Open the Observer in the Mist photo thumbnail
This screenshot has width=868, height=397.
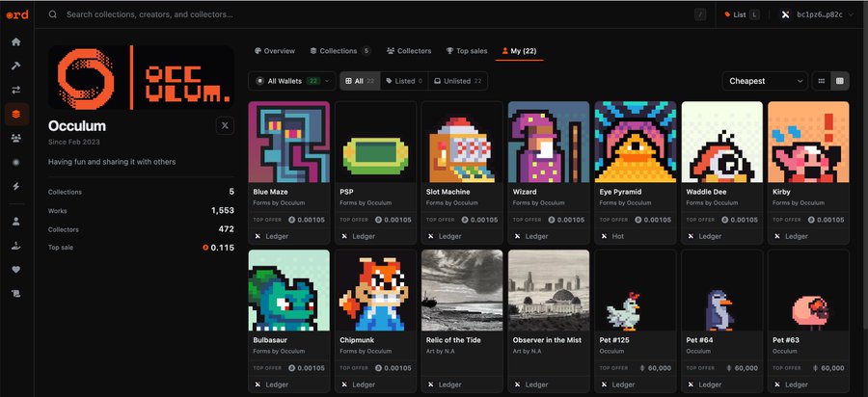(x=549, y=290)
